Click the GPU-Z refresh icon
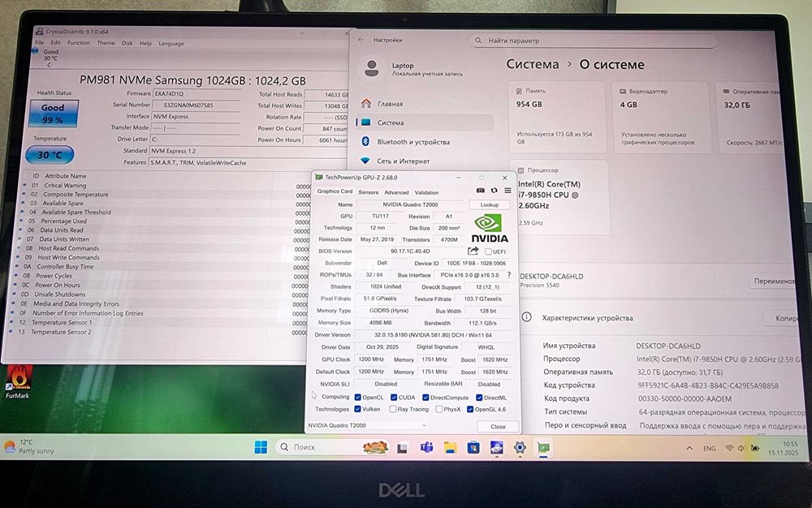Image resolution: width=812 pixels, height=508 pixels. click(494, 191)
